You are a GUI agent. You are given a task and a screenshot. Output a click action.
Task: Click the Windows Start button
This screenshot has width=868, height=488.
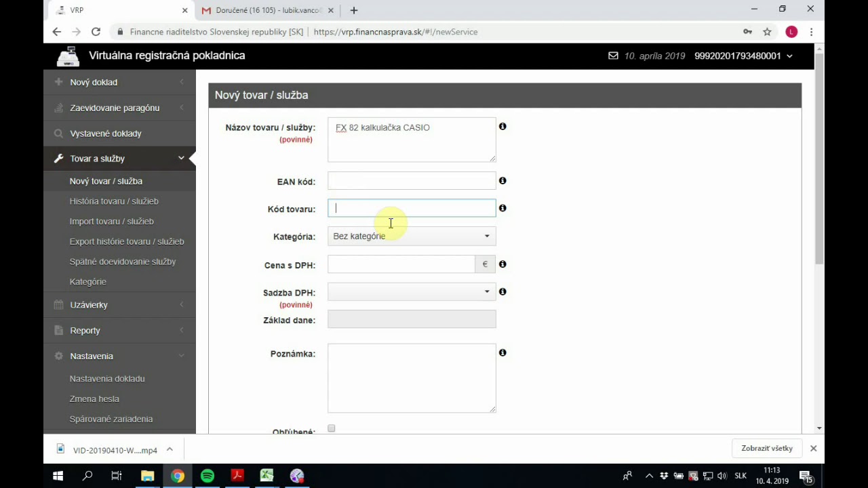[58, 476]
